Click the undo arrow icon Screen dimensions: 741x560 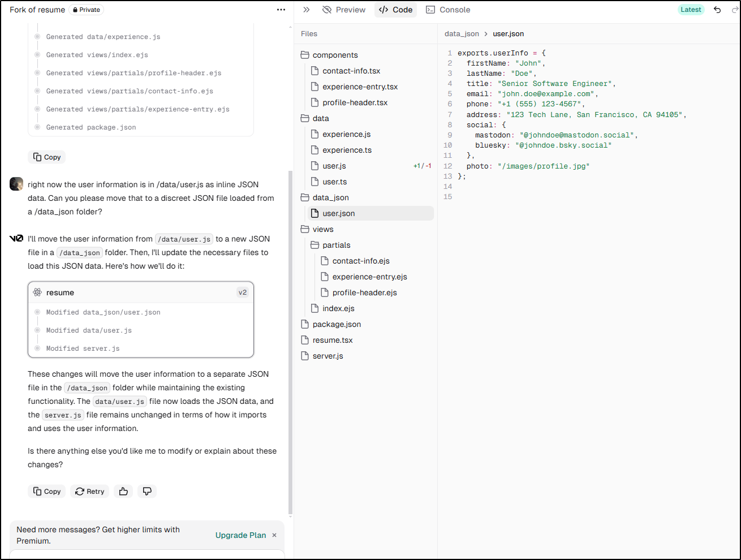pyautogui.click(x=717, y=10)
